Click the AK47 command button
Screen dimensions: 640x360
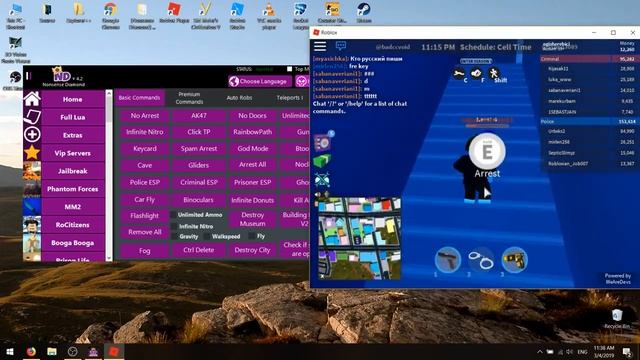199,116
